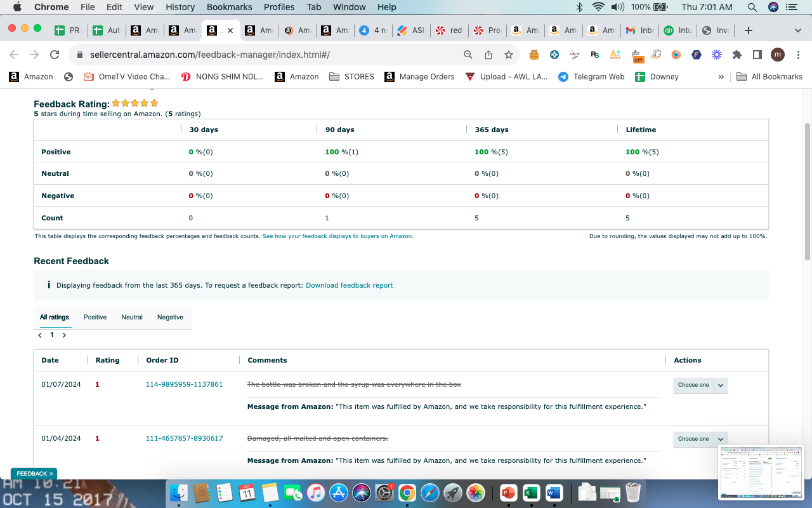Open Telegram Web bookmark
The width and height of the screenshot is (812, 508).
pos(591,77)
